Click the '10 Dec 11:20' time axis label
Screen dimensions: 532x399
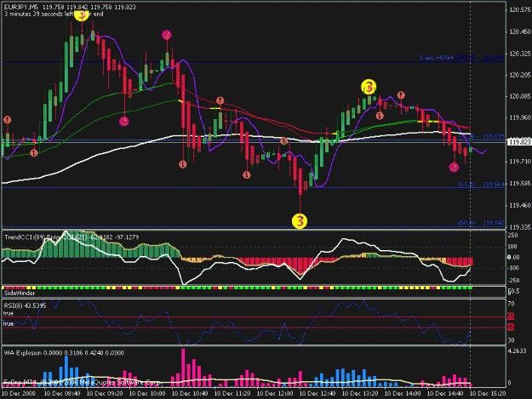pyautogui.click(x=232, y=394)
